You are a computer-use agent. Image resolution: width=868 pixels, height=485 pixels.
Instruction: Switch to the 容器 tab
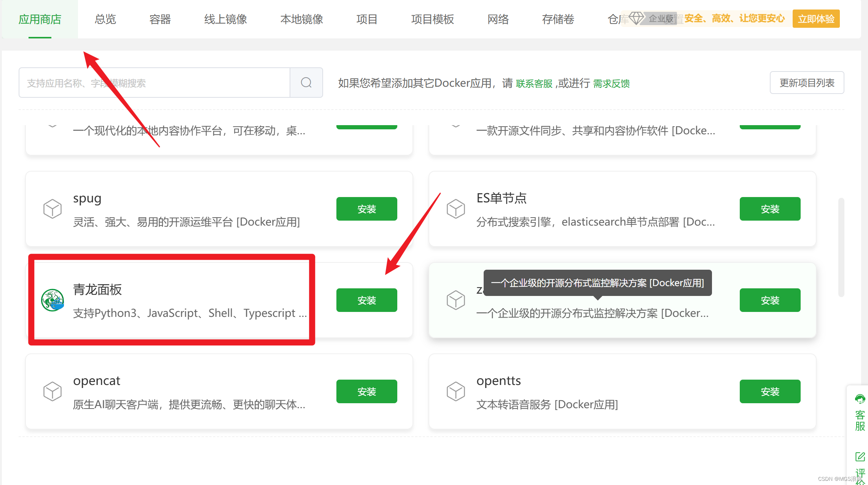point(160,19)
